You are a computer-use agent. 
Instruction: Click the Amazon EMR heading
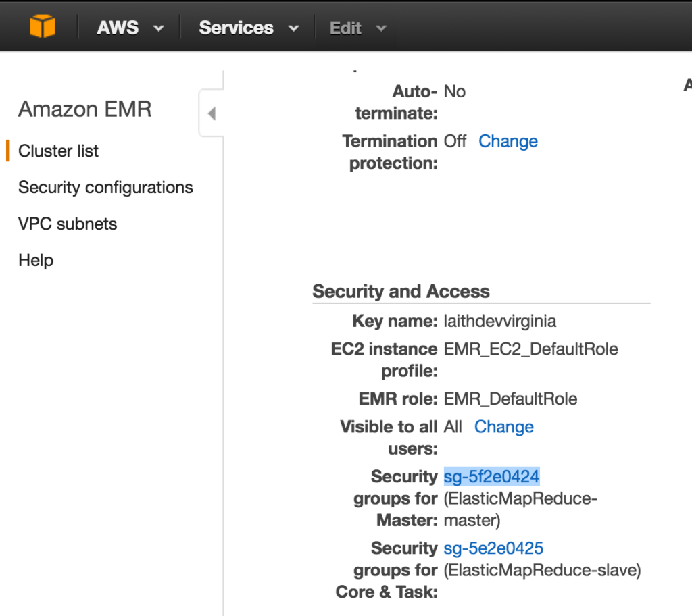coord(84,109)
